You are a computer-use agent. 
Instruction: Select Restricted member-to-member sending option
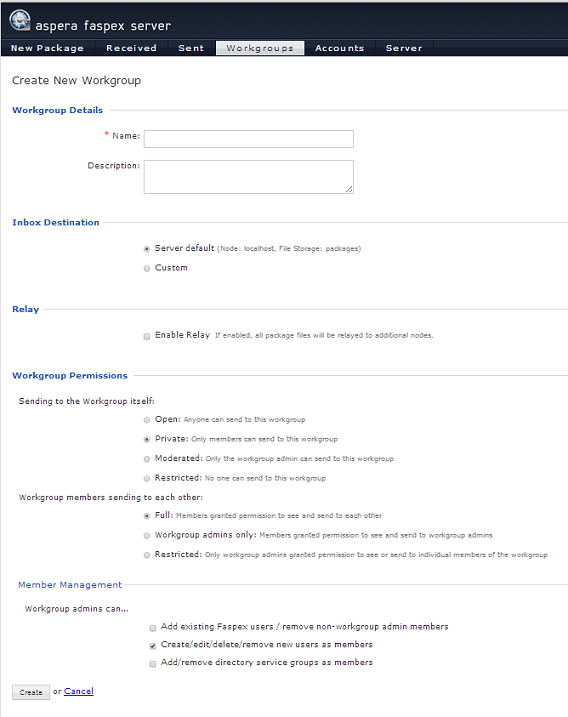147,555
